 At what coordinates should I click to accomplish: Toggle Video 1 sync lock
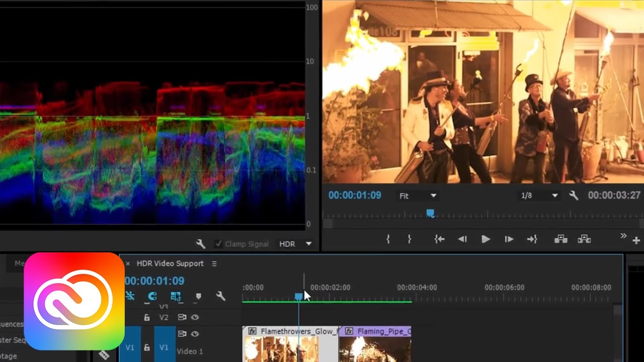(182, 334)
